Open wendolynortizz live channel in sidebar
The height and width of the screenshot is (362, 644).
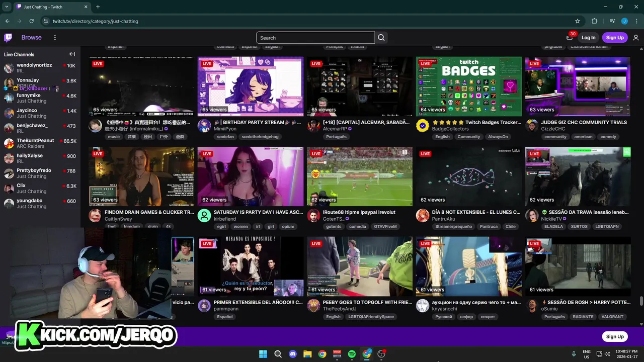[40, 68]
